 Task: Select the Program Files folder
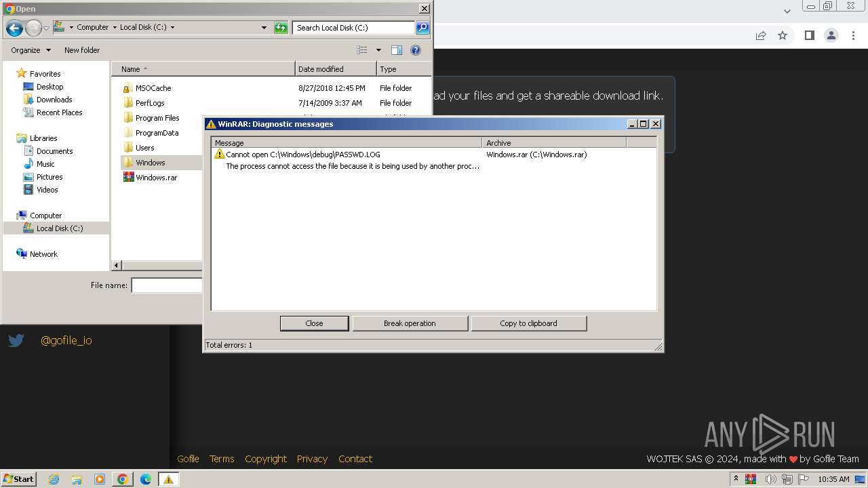[157, 118]
